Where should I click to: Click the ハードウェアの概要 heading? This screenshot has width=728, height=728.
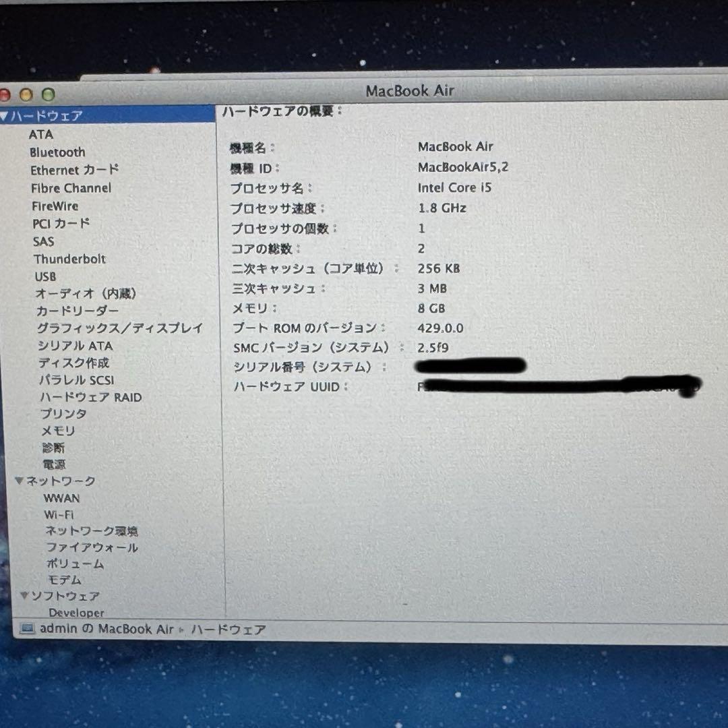pyautogui.click(x=282, y=111)
